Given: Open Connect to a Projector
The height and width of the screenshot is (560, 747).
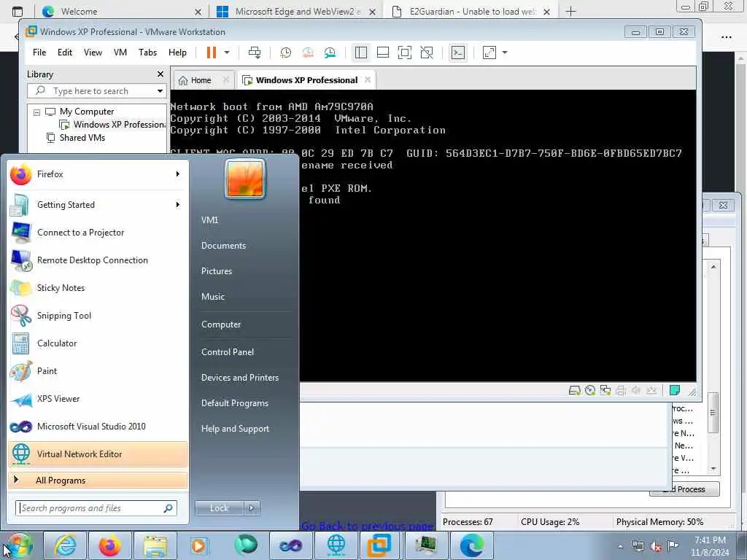Looking at the screenshot, I should click(98, 233).
